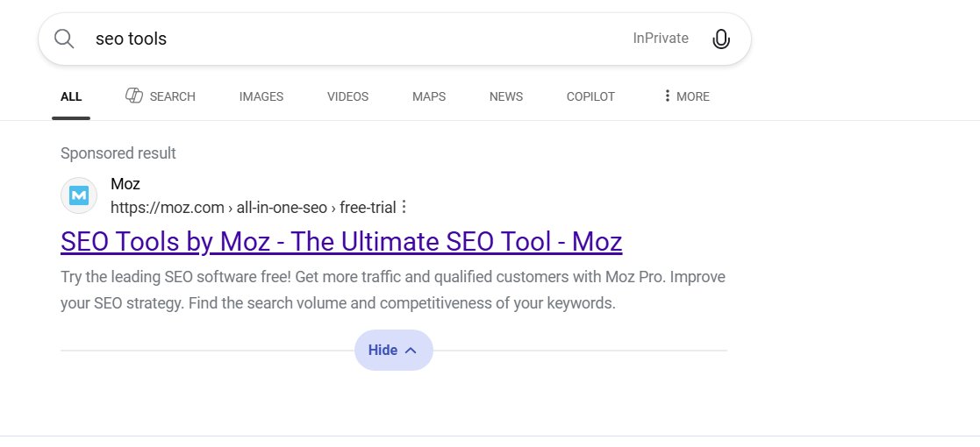Click the "Sponsored result" label

(x=118, y=153)
